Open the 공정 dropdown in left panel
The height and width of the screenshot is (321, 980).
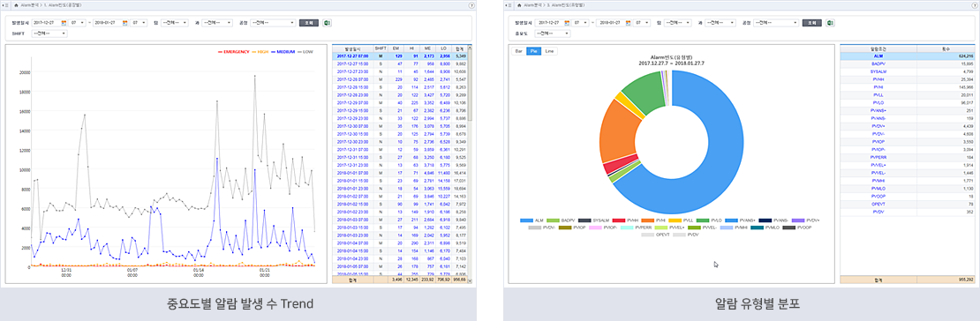click(273, 22)
